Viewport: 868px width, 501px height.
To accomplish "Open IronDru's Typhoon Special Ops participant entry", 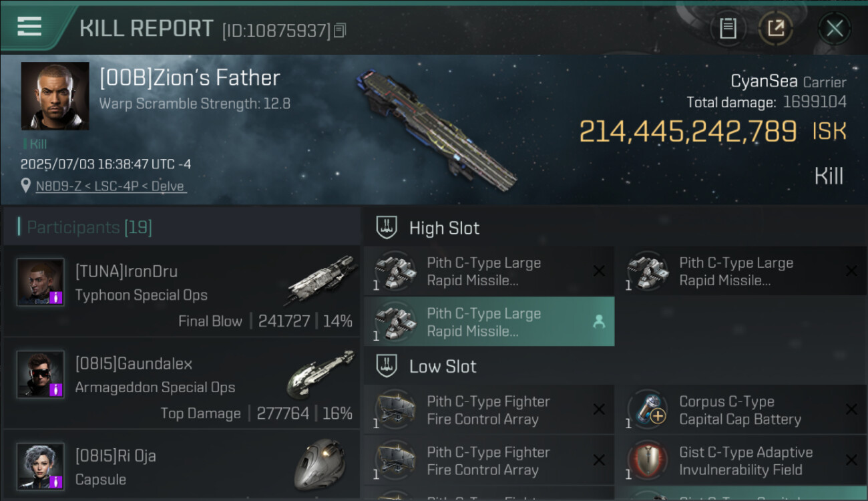I will pyautogui.click(x=182, y=291).
